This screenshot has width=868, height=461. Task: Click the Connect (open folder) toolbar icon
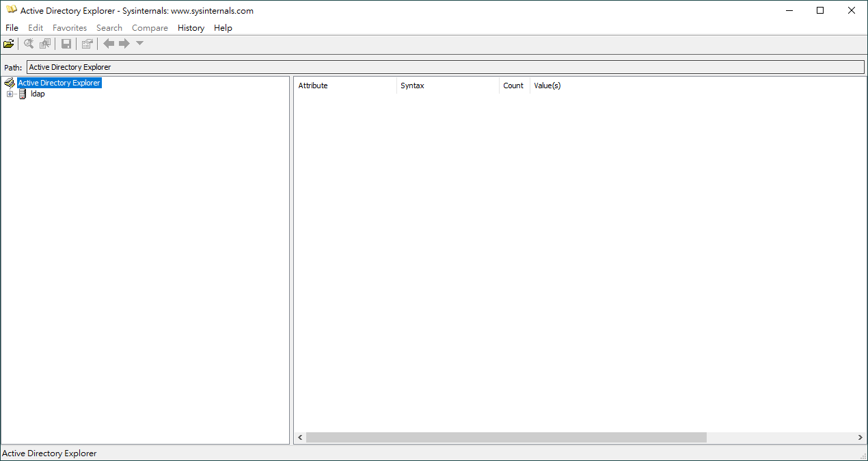[8, 44]
